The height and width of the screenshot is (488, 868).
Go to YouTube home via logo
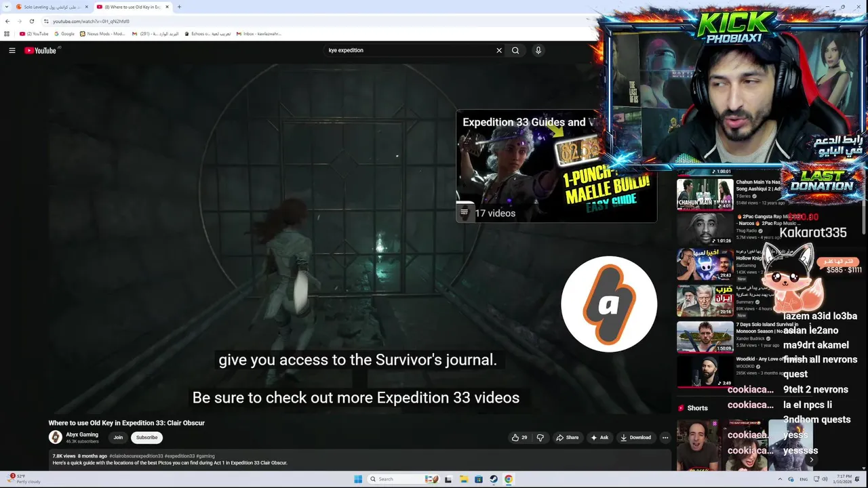41,50
